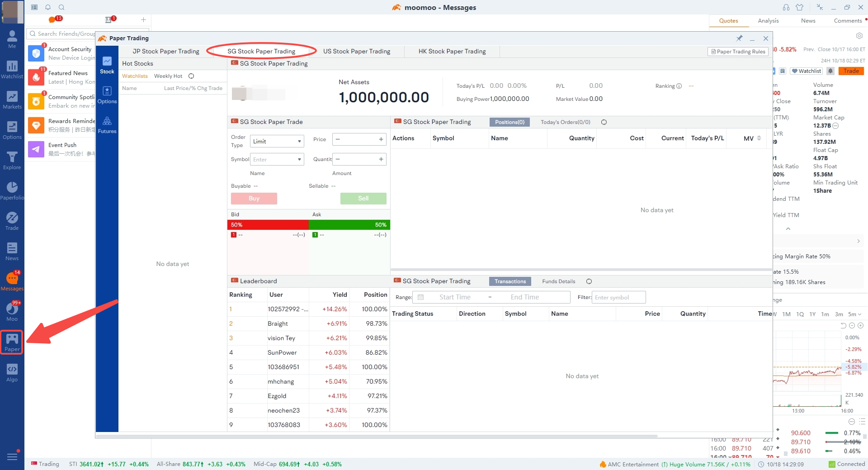Reset the chart with the undo icon
Image resolution: width=868 pixels, height=470 pixels.
[843, 326]
